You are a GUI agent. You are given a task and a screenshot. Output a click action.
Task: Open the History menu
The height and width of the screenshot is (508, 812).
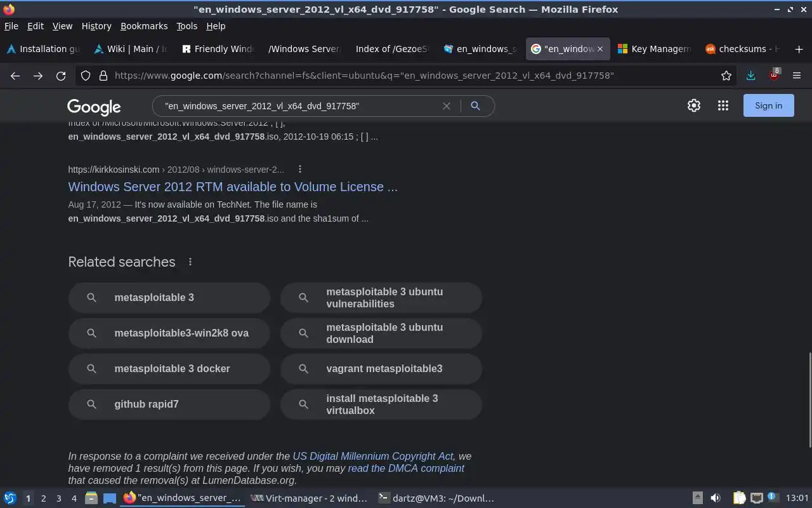(96, 26)
